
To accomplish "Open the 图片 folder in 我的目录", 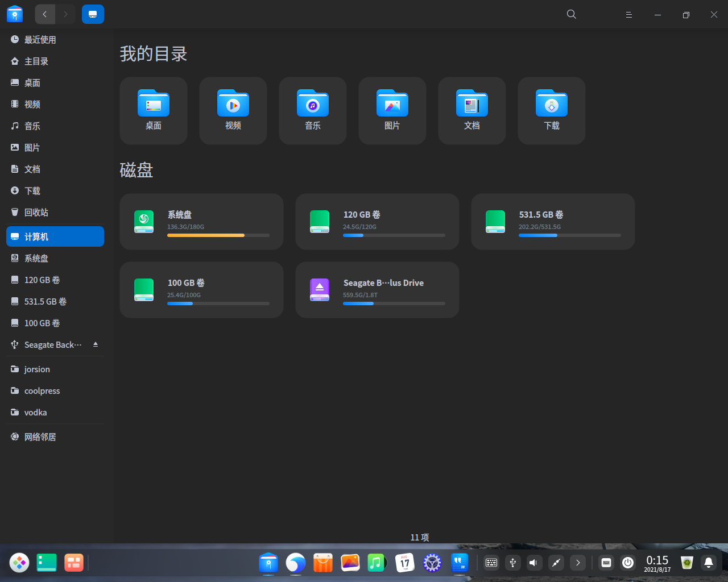I will 392,104.
